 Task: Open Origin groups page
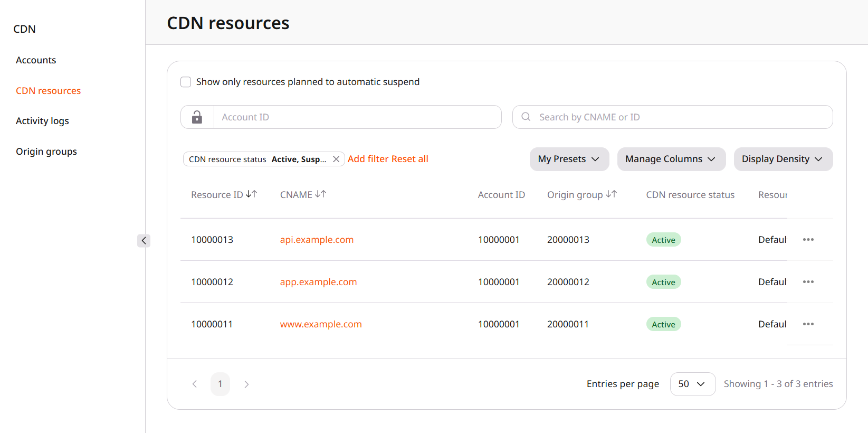46,152
